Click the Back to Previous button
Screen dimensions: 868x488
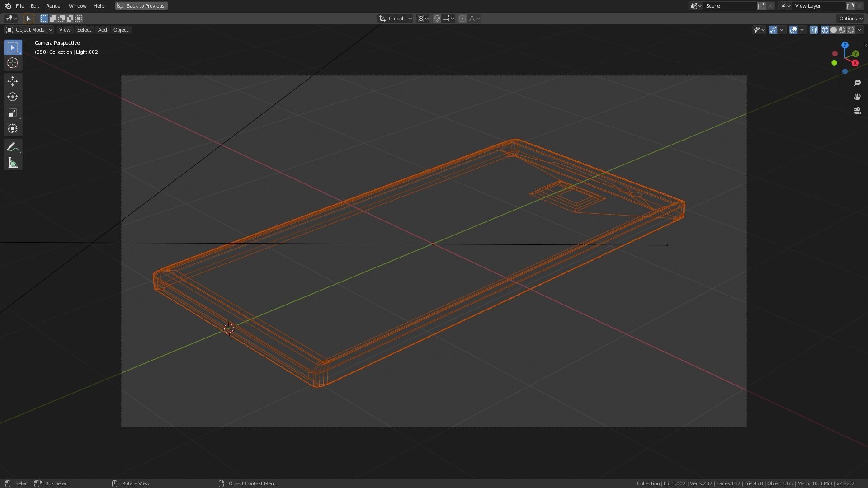click(141, 6)
